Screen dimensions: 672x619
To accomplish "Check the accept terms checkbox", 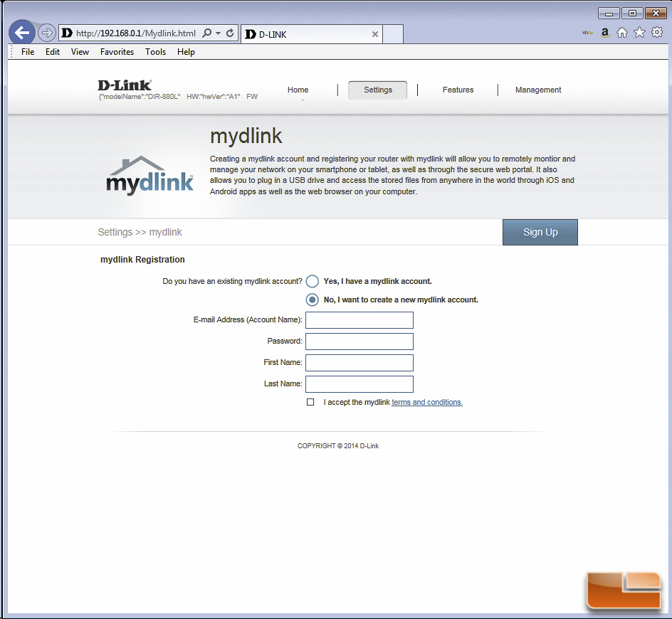I will (310, 402).
